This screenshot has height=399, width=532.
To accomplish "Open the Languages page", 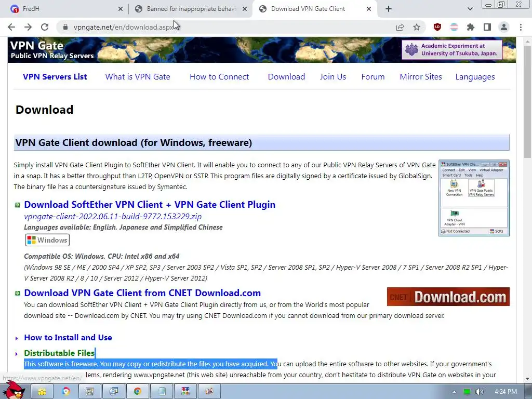I will click(475, 77).
